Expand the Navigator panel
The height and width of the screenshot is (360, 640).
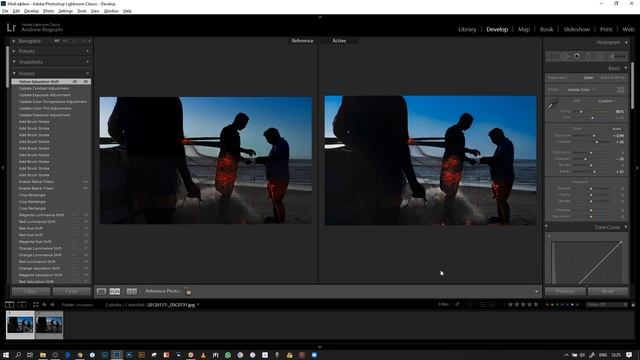[x=14, y=41]
